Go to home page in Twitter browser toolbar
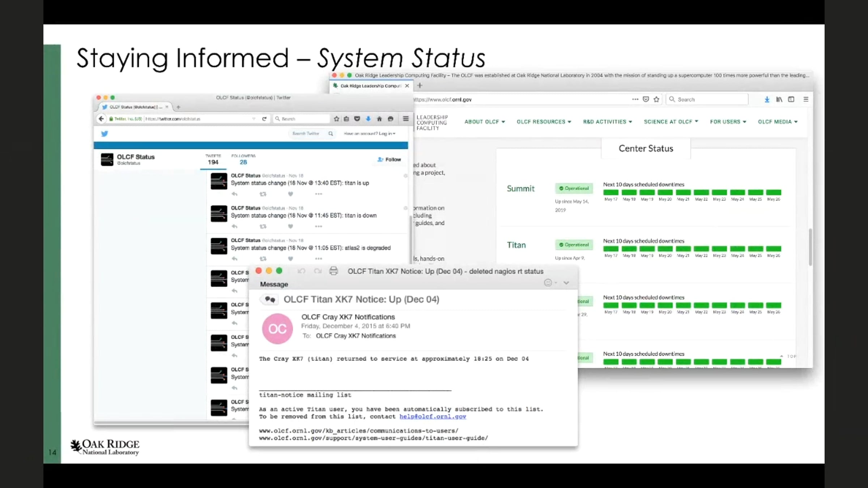Screen dimensions: 868x488 point(379,119)
